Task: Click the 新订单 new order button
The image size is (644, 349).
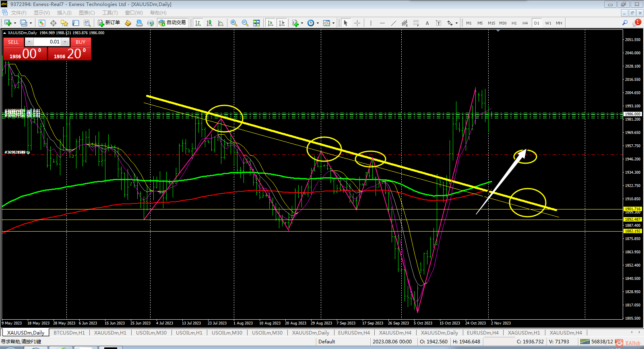Action: point(109,23)
